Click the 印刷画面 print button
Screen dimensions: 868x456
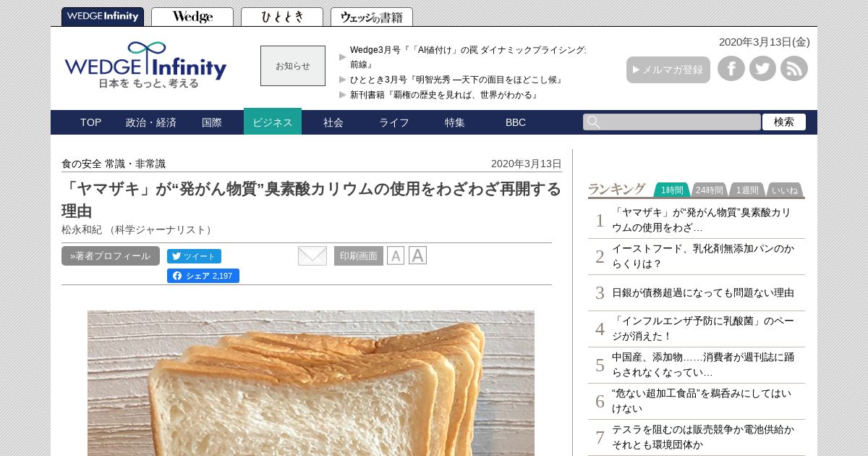point(359,256)
